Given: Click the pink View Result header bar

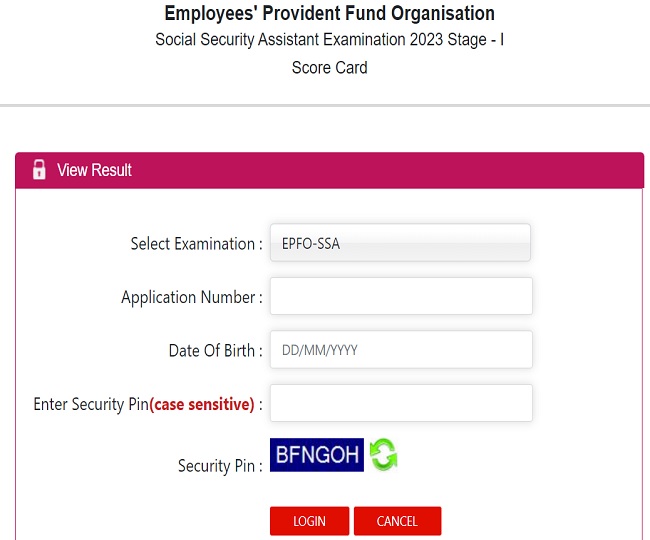Looking at the screenshot, I should (x=400, y=170).
